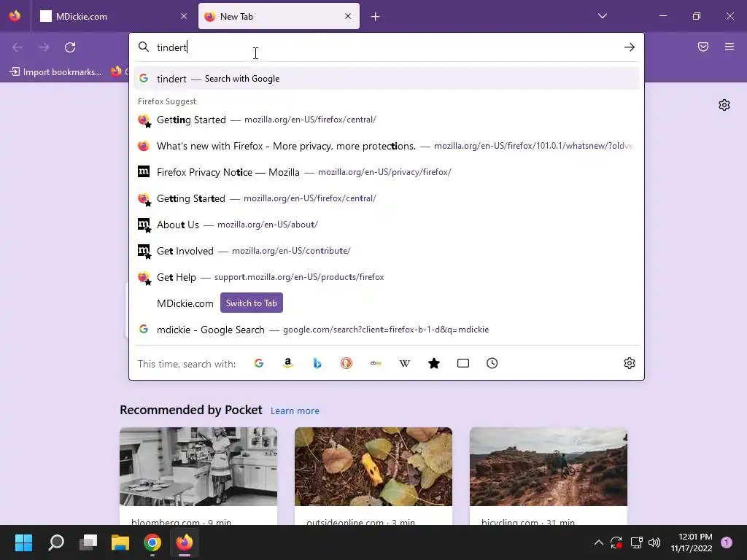Open File Explorer from taskbar

(x=120, y=542)
